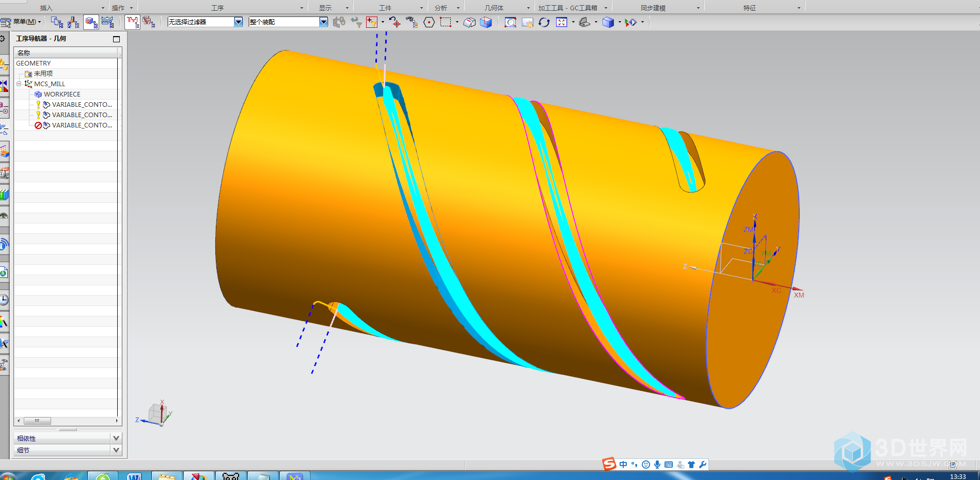
Task: Click the glasses hierarchy toolbar icon
Action: (x=412, y=22)
